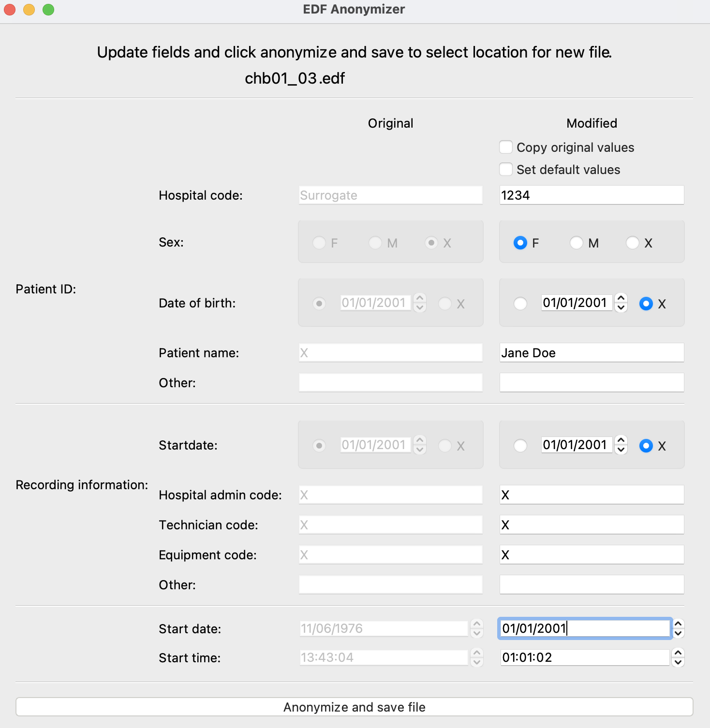
Task: Click the Jane Doe patient name field
Action: point(592,353)
